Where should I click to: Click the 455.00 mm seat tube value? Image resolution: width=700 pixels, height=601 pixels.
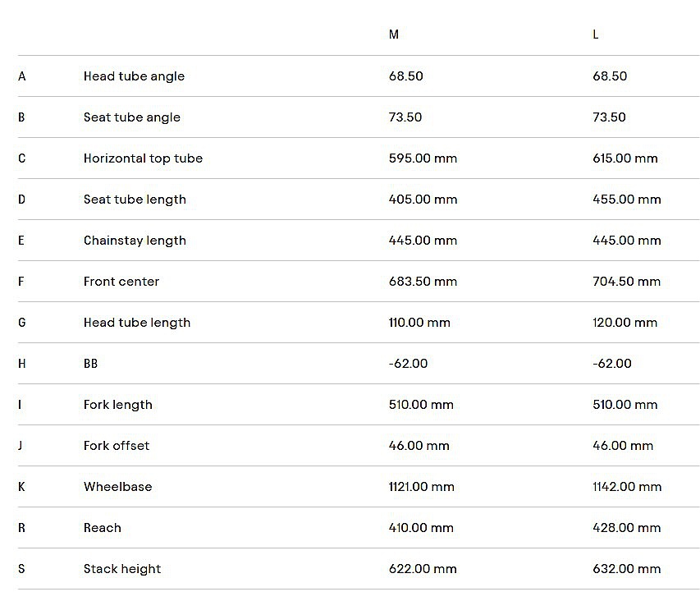tap(626, 200)
